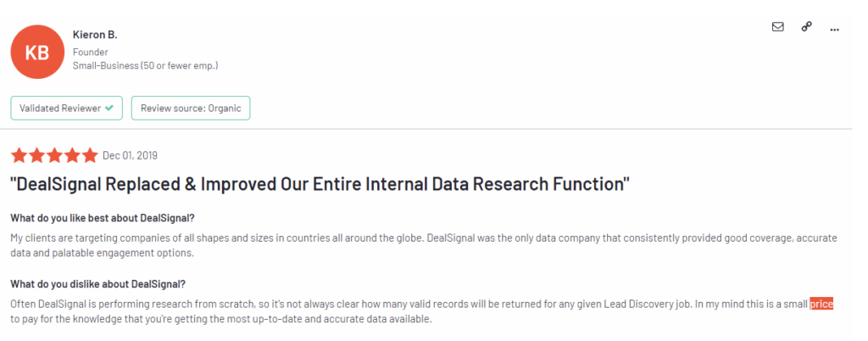Click the Dec 01, 2019 review date
The width and height of the screenshot is (868, 341).
pos(130,155)
